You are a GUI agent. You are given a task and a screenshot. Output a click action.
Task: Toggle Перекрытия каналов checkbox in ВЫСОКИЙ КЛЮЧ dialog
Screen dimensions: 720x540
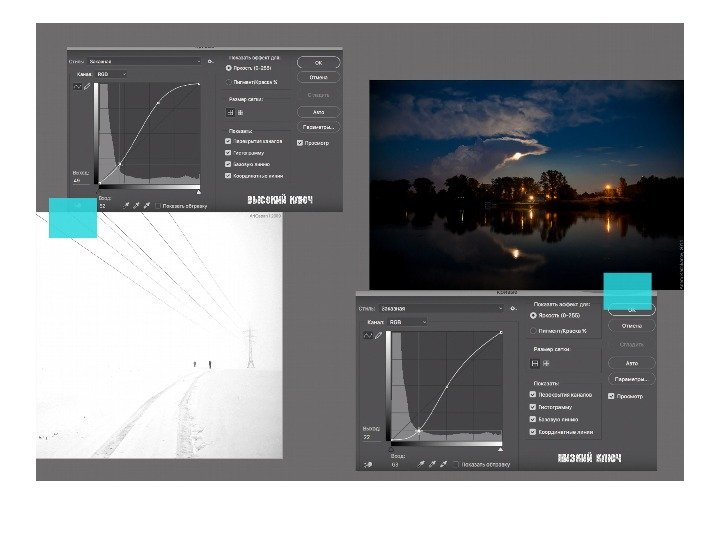click(x=228, y=141)
